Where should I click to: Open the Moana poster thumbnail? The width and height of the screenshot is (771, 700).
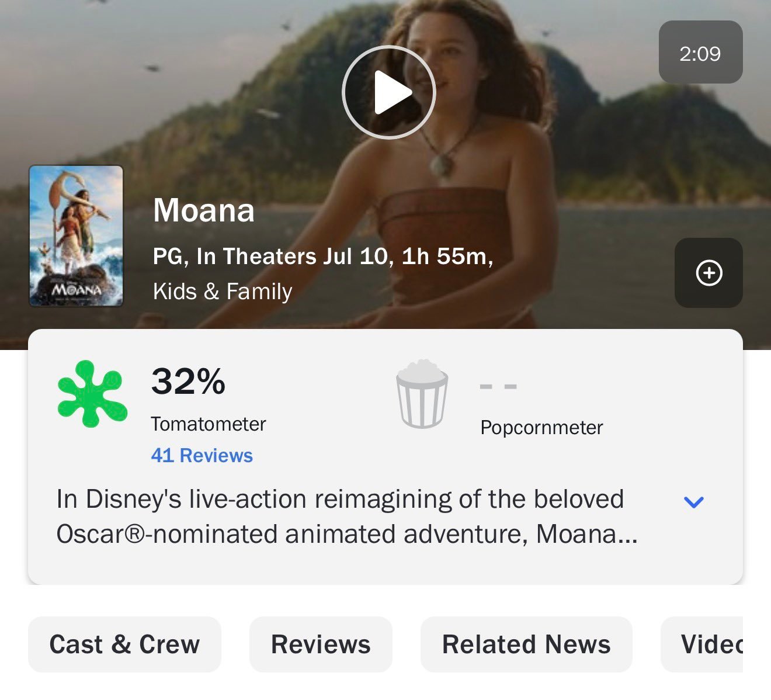pos(76,235)
